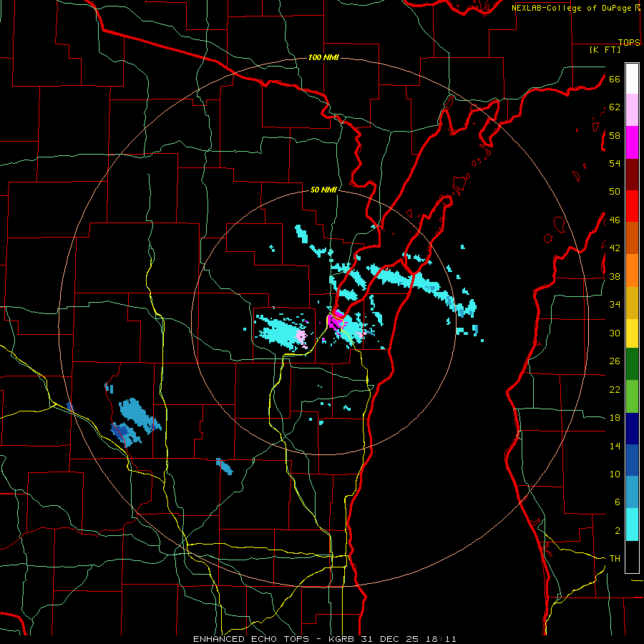The height and width of the screenshot is (644, 644).
Task: Select the white legend swatch
Action: (632, 79)
